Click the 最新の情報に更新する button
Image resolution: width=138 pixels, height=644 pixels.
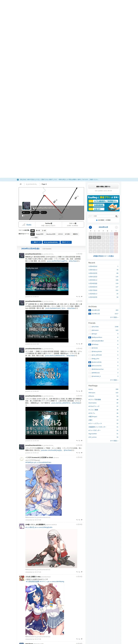(x=103, y=187)
